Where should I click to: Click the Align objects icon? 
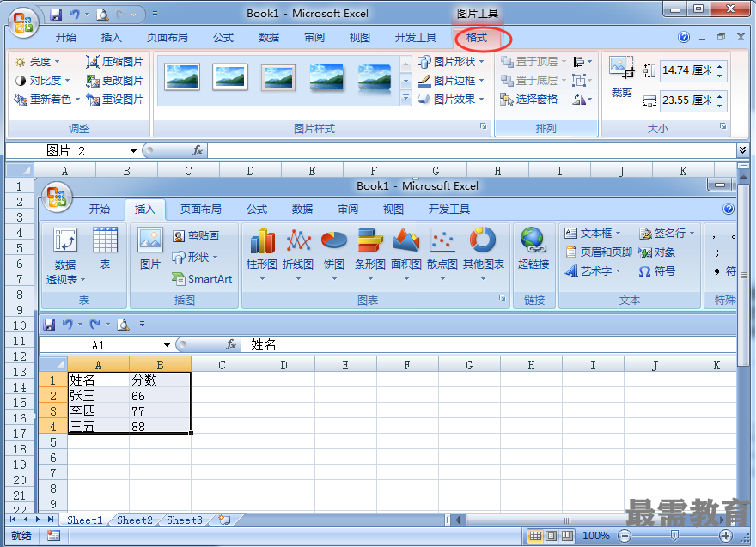coord(582,62)
